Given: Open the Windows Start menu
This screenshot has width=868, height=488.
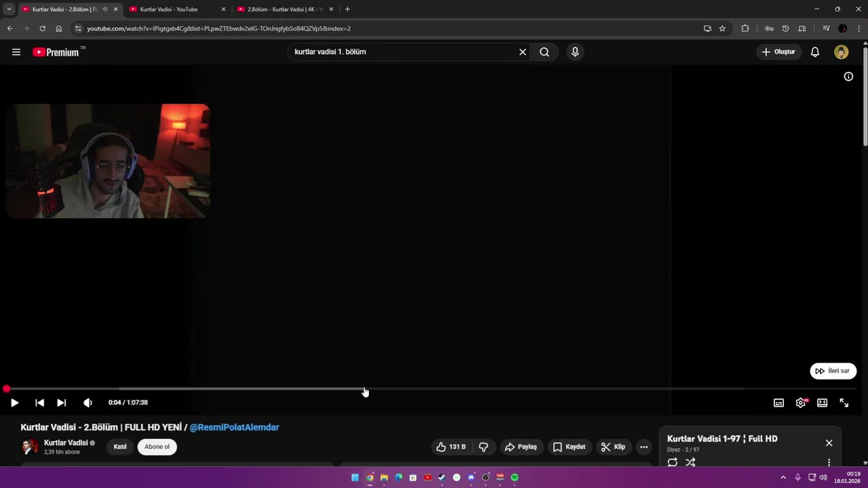Looking at the screenshot, I should coord(355,477).
